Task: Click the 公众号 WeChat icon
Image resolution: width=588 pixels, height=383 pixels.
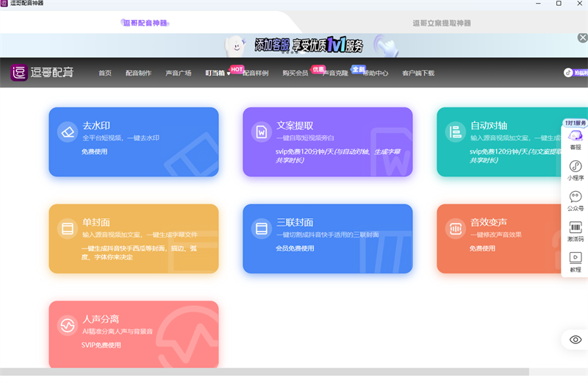Action: (x=575, y=201)
